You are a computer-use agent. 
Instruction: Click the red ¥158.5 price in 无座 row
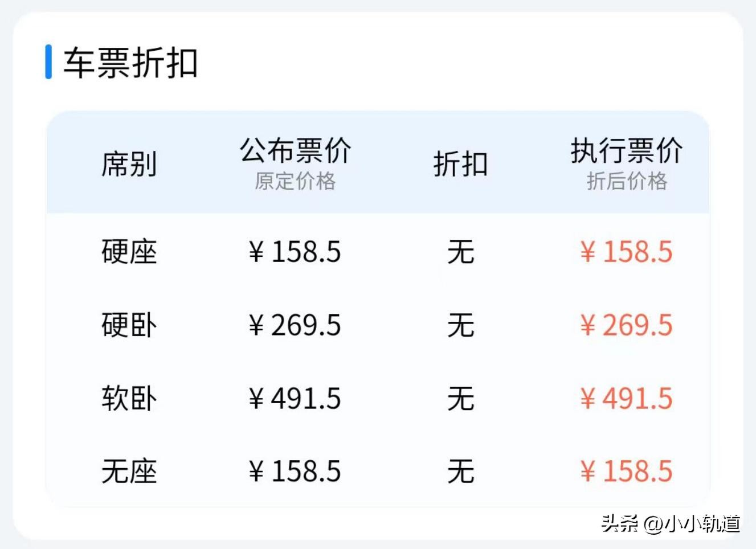pos(627,472)
